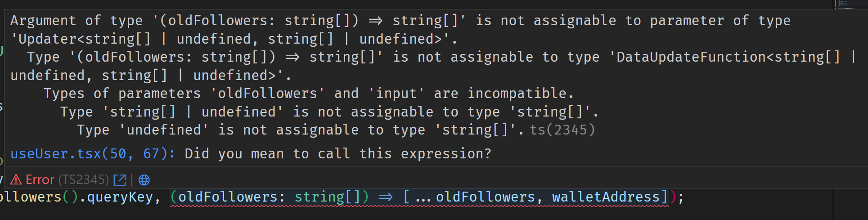Click the blue globe icon
The height and width of the screenshot is (220, 868).
coord(144,180)
